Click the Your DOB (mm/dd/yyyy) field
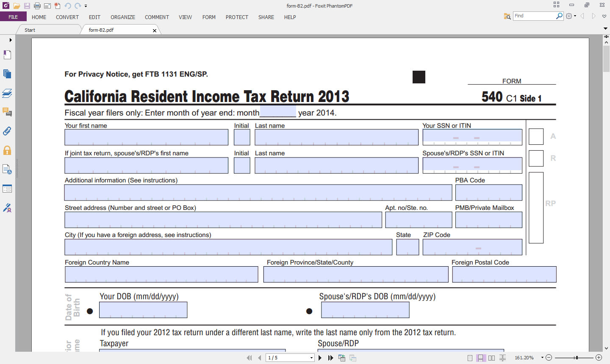This screenshot has height=364, width=610. tap(143, 310)
